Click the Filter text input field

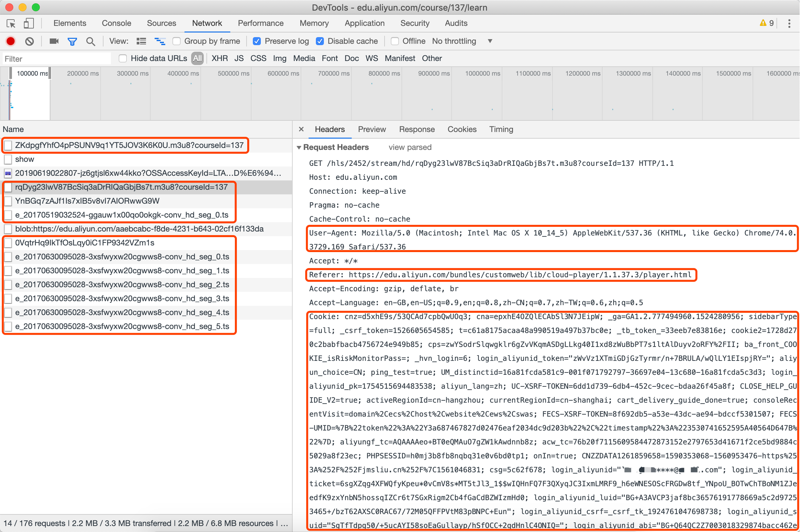(56, 59)
